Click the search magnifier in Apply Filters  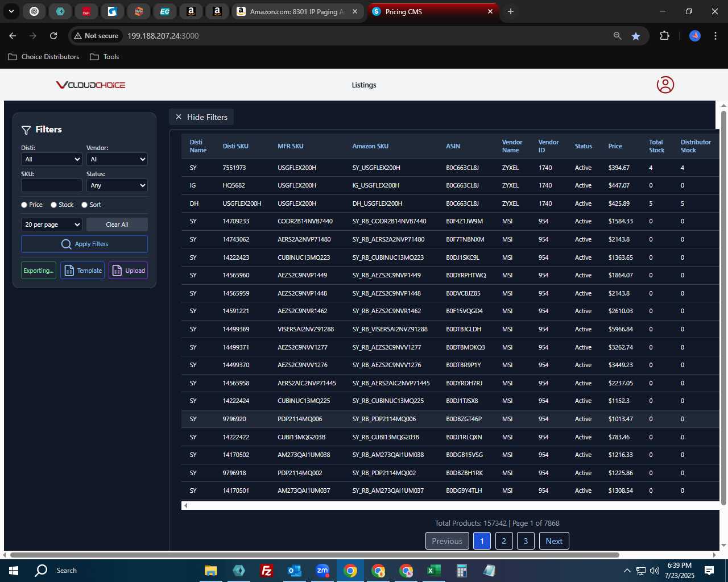pos(66,244)
